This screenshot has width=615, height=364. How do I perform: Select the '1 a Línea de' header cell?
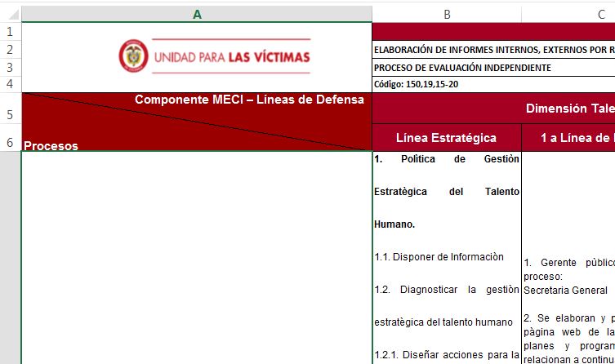(568, 138)
